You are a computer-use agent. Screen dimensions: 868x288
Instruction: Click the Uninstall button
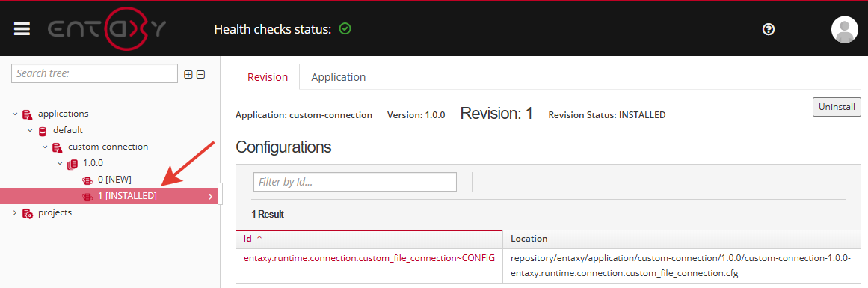click(837, 107)
